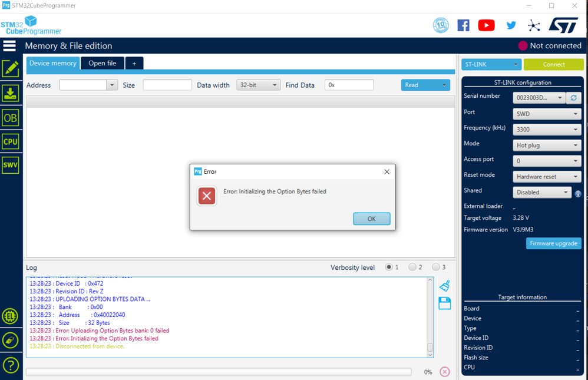Click the 'Not connected' status text

click(x=556, y=46)
